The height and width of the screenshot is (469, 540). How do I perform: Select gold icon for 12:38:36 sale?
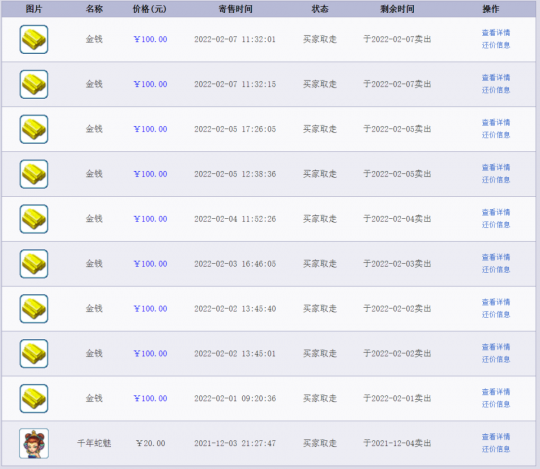[x=34, y=174]
